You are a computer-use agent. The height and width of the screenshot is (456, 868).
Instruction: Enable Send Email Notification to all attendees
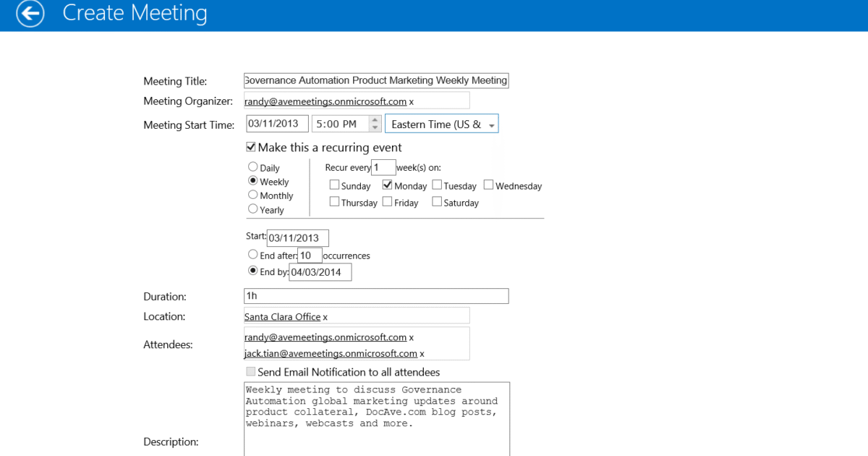pyautogui.click(x=251, y=371)
